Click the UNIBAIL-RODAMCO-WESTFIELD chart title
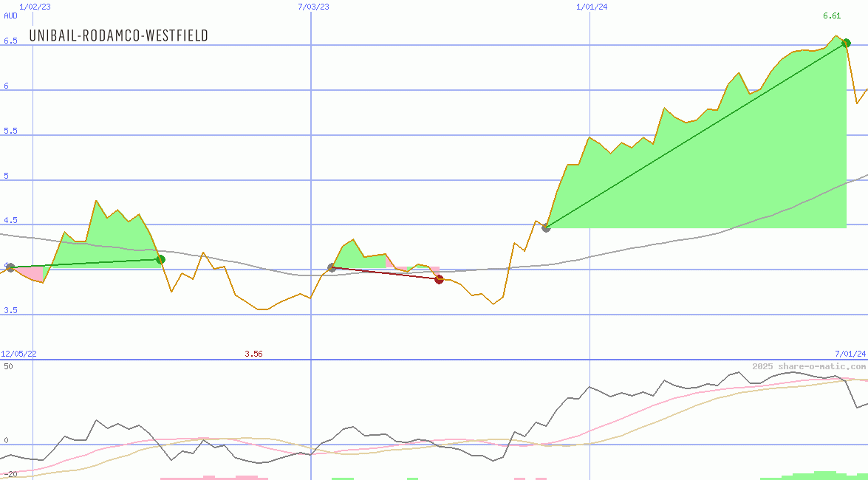The height and width of the screenshot is (480, 868). [x=118, y=35]
